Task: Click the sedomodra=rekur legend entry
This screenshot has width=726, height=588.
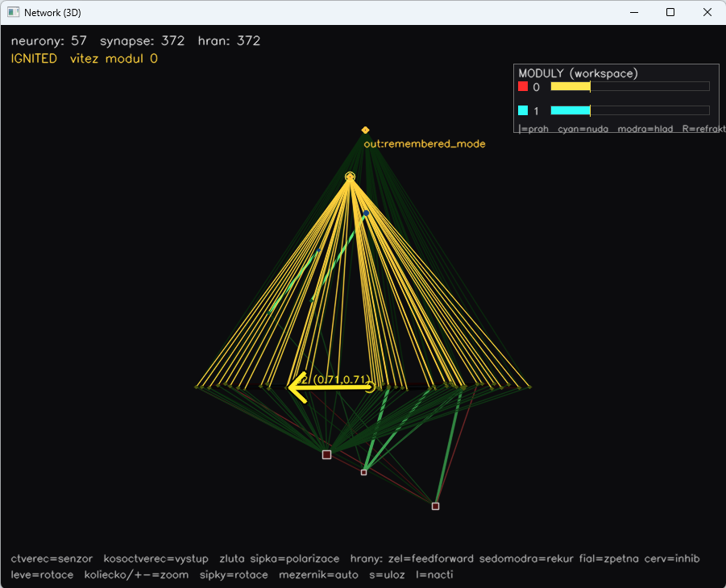Action: 526,559
